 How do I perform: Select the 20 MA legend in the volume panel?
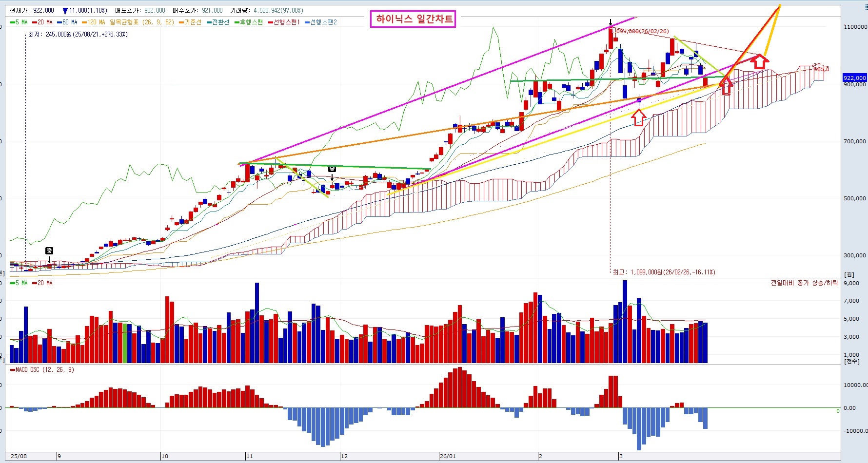(x=42, y=283)
